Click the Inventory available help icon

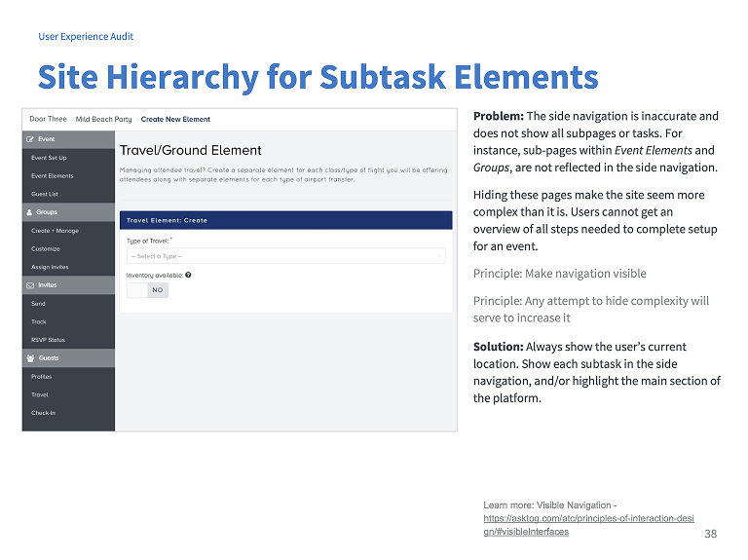pos(188,275)
